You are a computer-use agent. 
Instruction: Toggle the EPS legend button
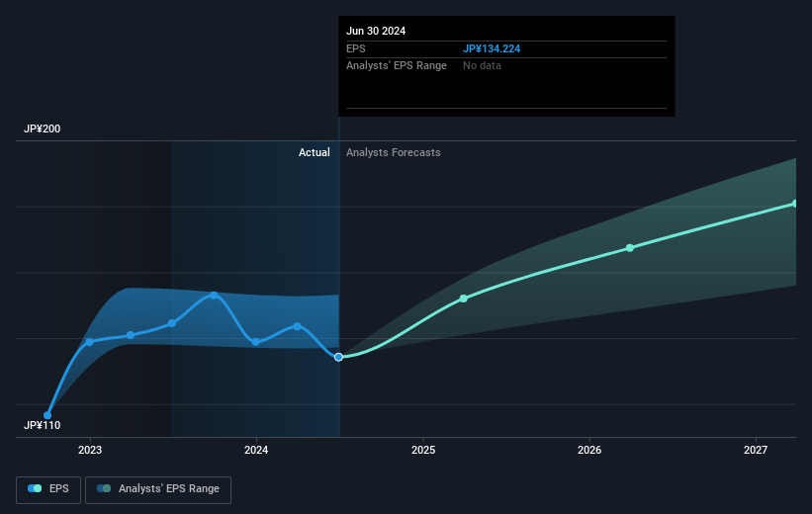point(48,489)
